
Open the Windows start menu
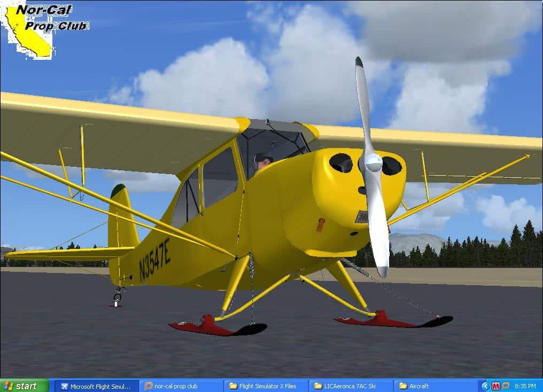tap(24, 386)
